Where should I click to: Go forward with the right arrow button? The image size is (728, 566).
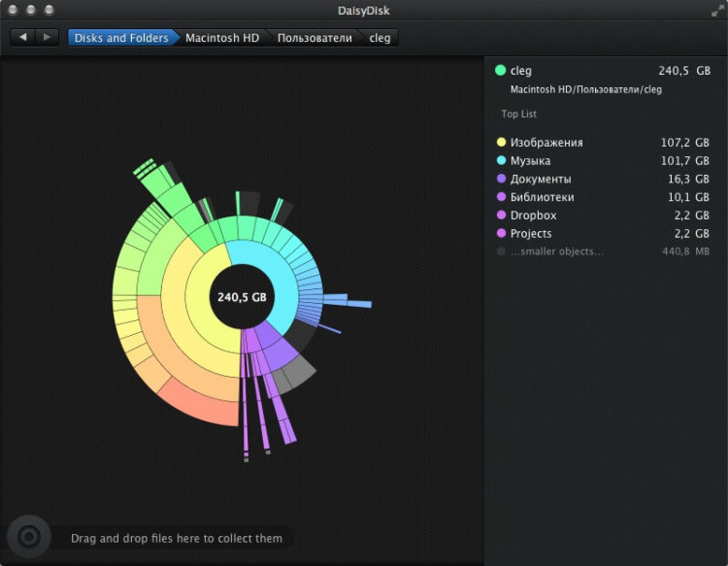click(47, 37)
